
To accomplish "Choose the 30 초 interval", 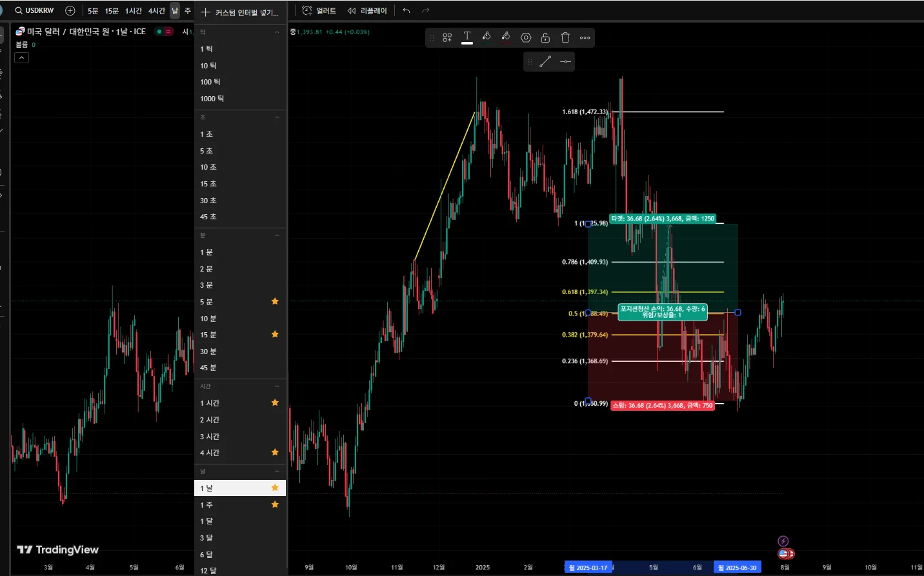I will coord(240,201).
